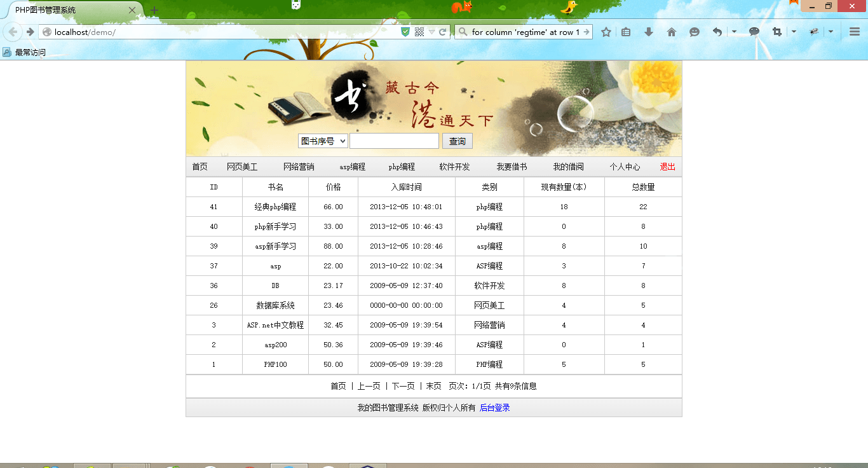Follow the 后台登录 link in footer
The height and width of the screenshot is (468, 868).
pos(494,408)
